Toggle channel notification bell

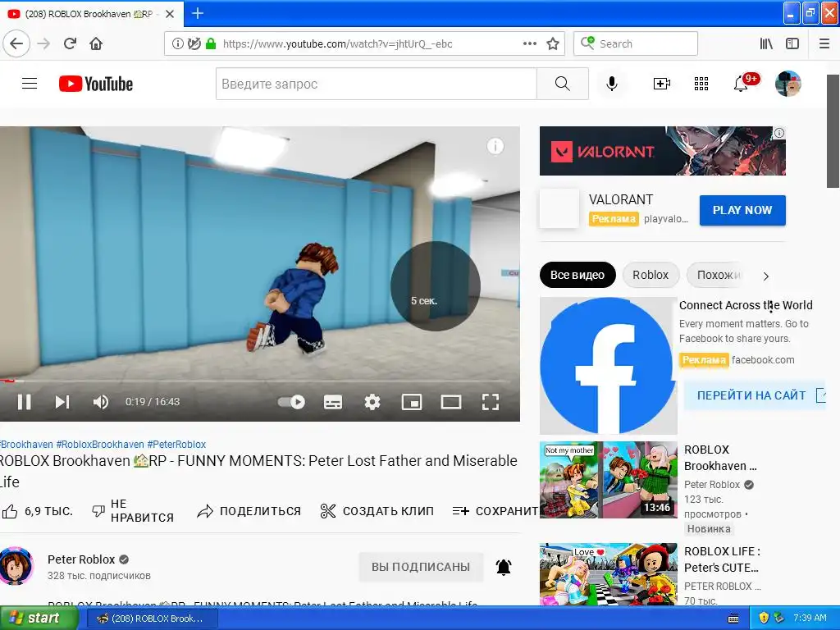tap(504, 567)
